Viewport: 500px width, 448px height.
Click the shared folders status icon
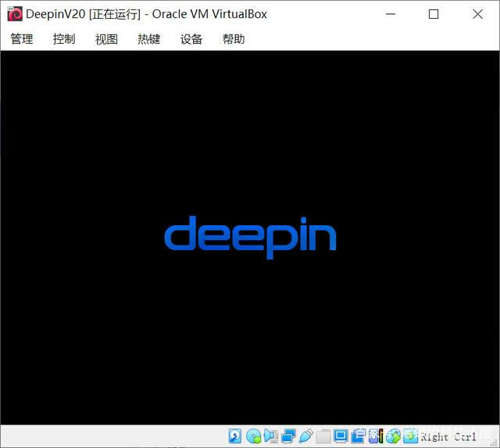323,436
